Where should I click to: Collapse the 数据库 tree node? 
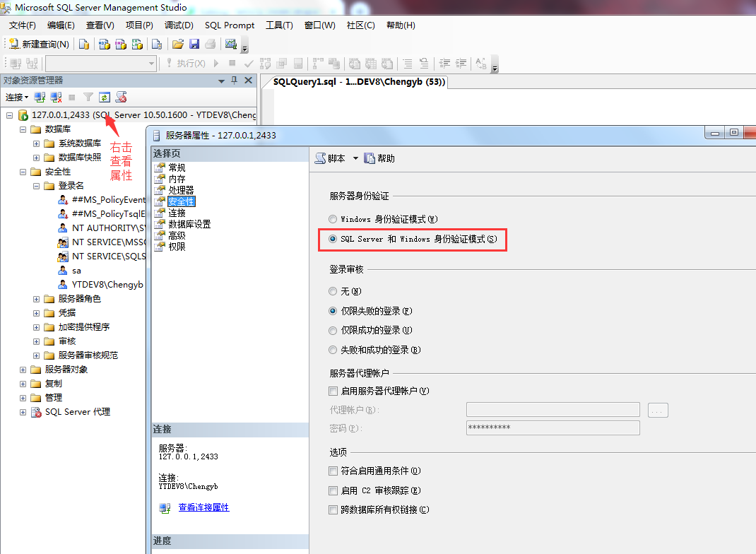click(23, 129)
